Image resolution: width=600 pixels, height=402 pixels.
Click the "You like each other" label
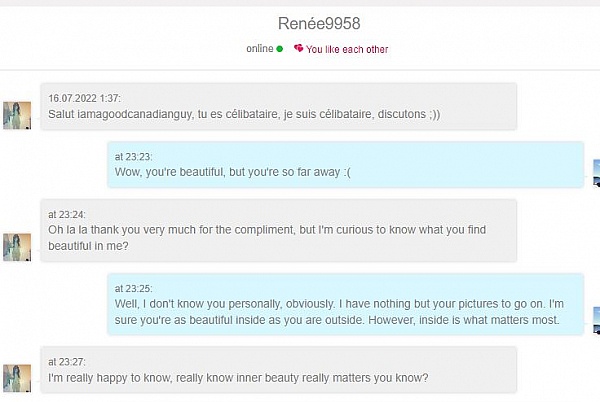[x=347, y=49]
